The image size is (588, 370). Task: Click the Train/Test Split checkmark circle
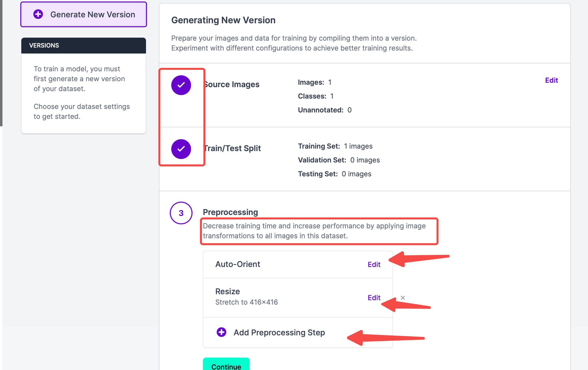[x=181, y=149]
